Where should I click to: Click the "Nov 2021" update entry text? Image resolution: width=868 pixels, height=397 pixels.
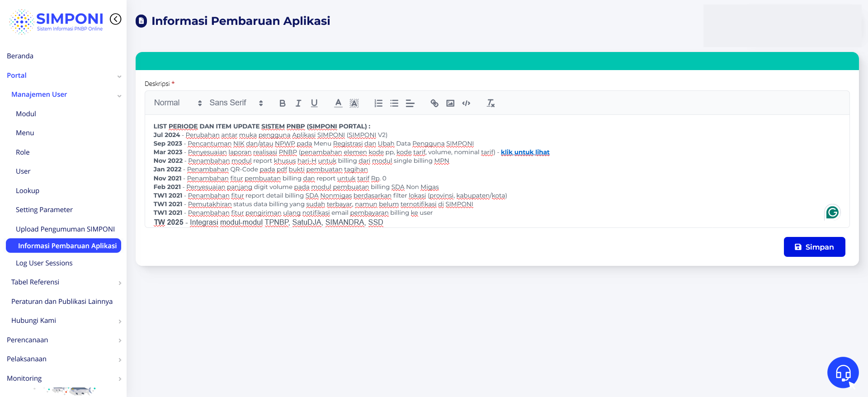tap(270, 178)
